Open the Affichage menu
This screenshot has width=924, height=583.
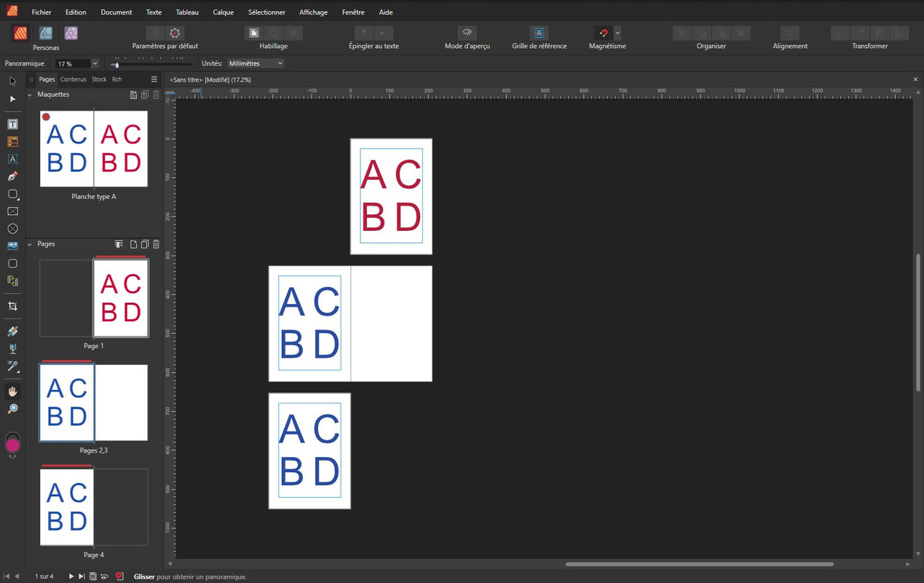click(x=313, y=12)
